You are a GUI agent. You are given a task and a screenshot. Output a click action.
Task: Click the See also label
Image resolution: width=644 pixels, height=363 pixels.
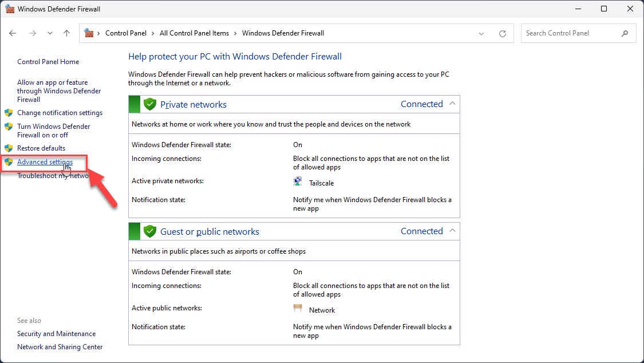pyautogui.click(x=29, y=321)
